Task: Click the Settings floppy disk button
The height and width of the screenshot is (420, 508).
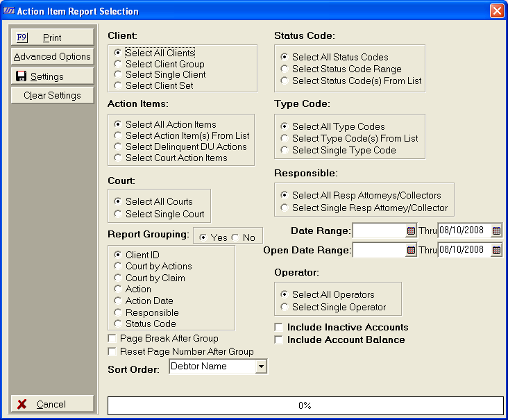Action: pyautogui.click(x=52, y=76)
